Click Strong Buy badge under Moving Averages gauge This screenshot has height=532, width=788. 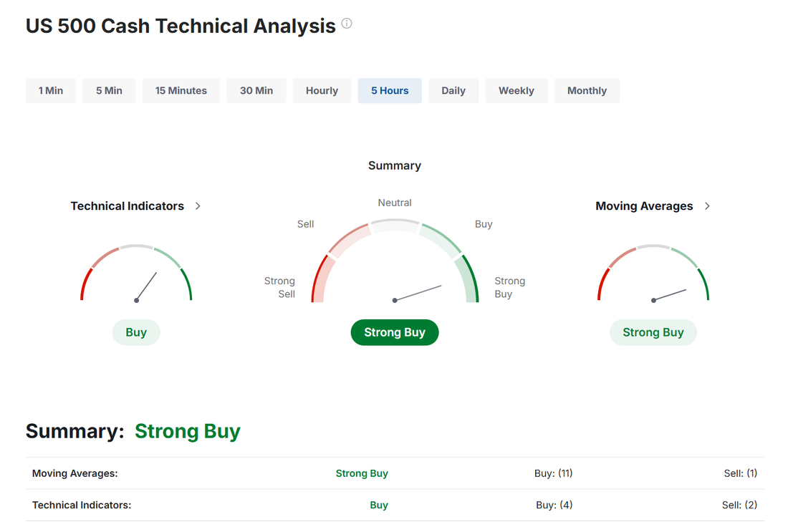653,332
